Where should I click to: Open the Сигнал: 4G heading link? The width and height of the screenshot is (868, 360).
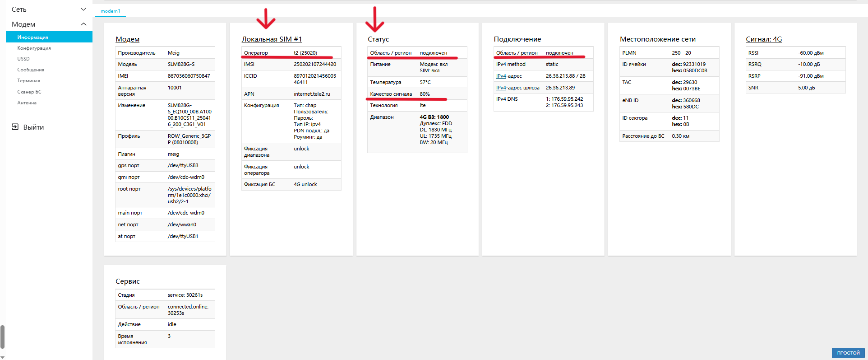click(x=764, y=39)
